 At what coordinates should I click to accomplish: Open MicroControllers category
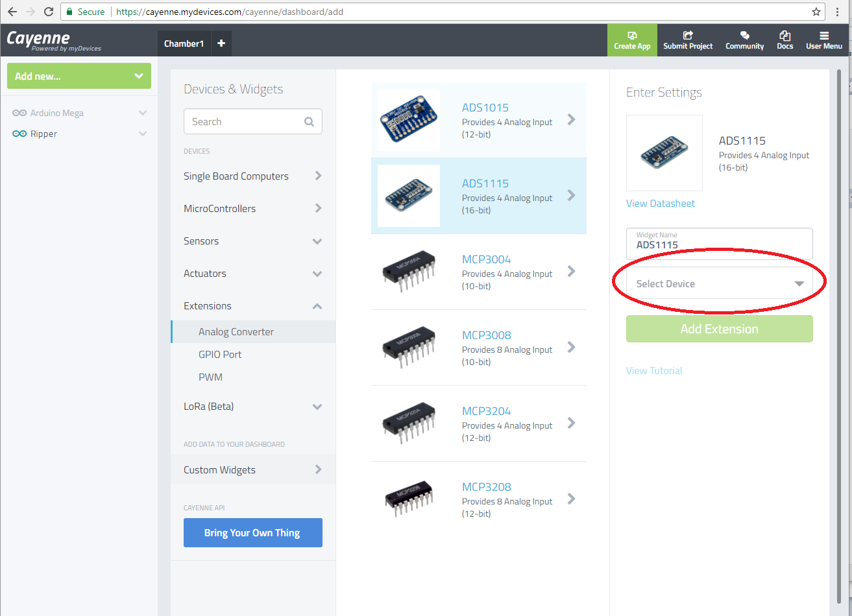pos(253,208)
